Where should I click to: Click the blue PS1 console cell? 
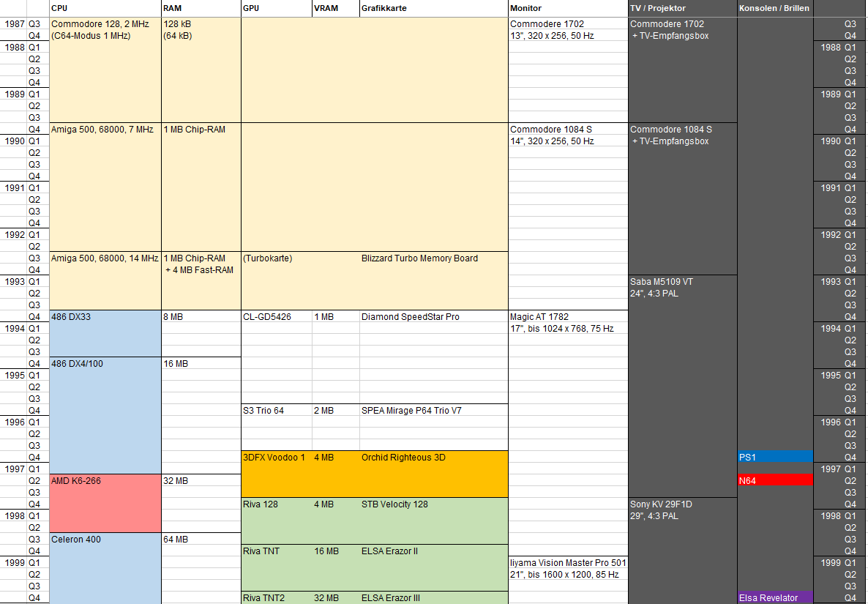pyautogui.click(x=775, y=458)
